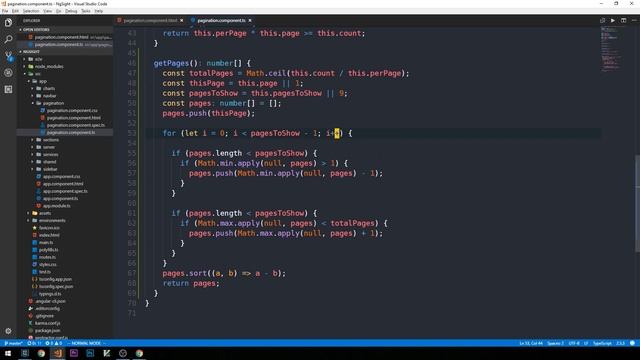Open the Explorer view in activity bar
The image size is (640, 360).
8,22
